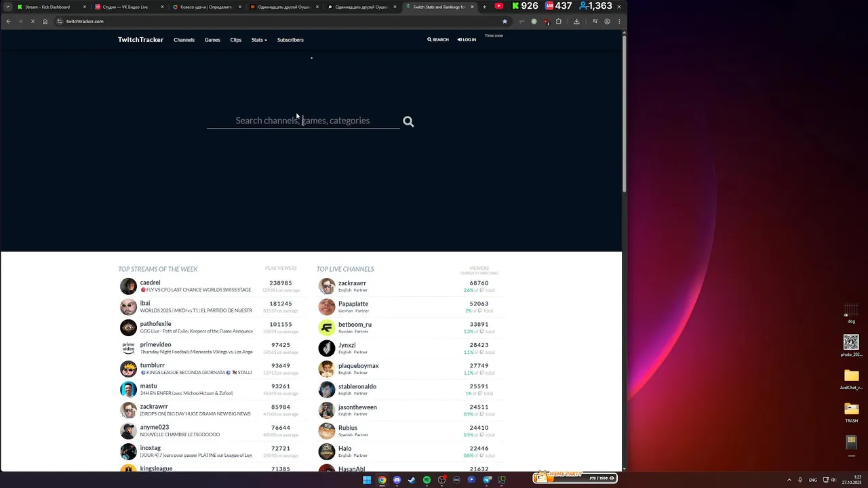The height and width of the screenshot is (488, 868).
Task: Open tumblurr in top streams
Action: [x=152, y=365]
